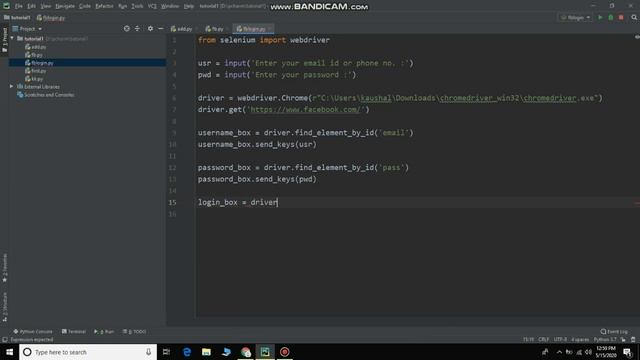Stop the running process with the red square
Viewport: 640px width, 360px height.
(621, 18)
